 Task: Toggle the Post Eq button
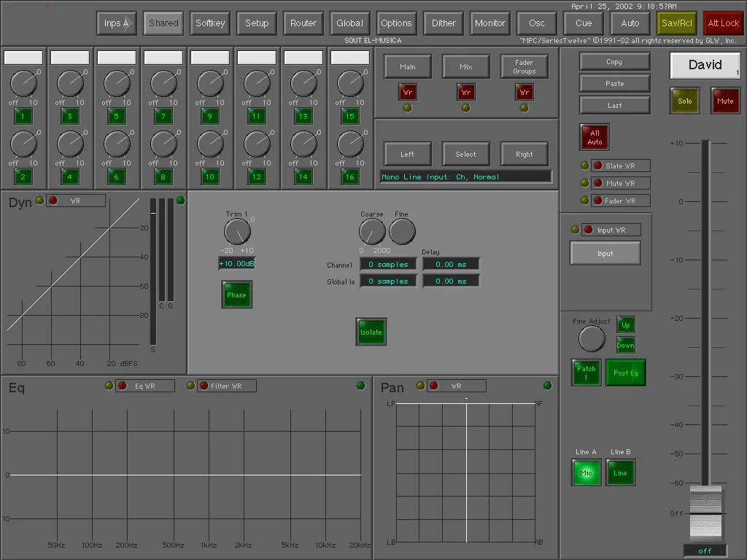click(625, 373)
